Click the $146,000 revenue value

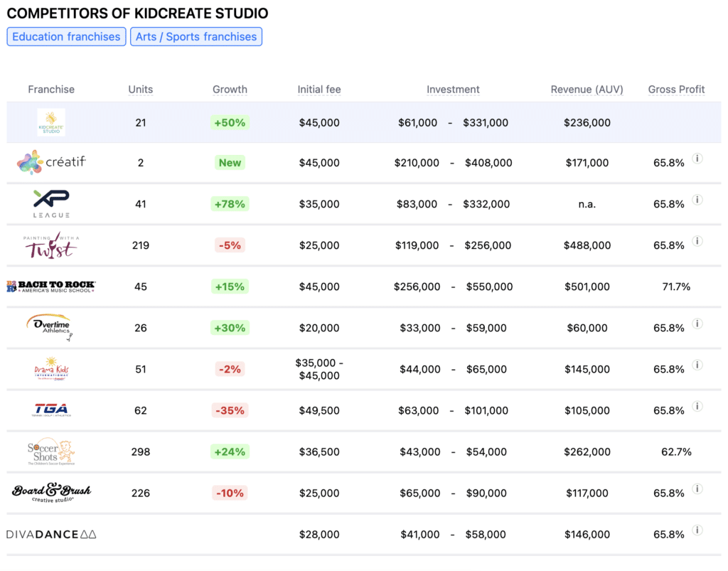pyautogui.click(x=587, y=534)
